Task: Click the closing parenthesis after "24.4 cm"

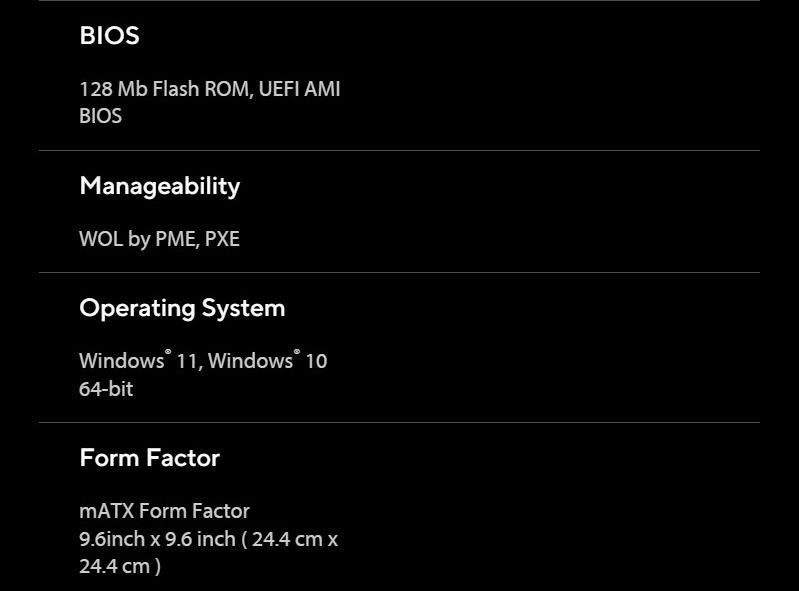Action: (x=157, y=566)
